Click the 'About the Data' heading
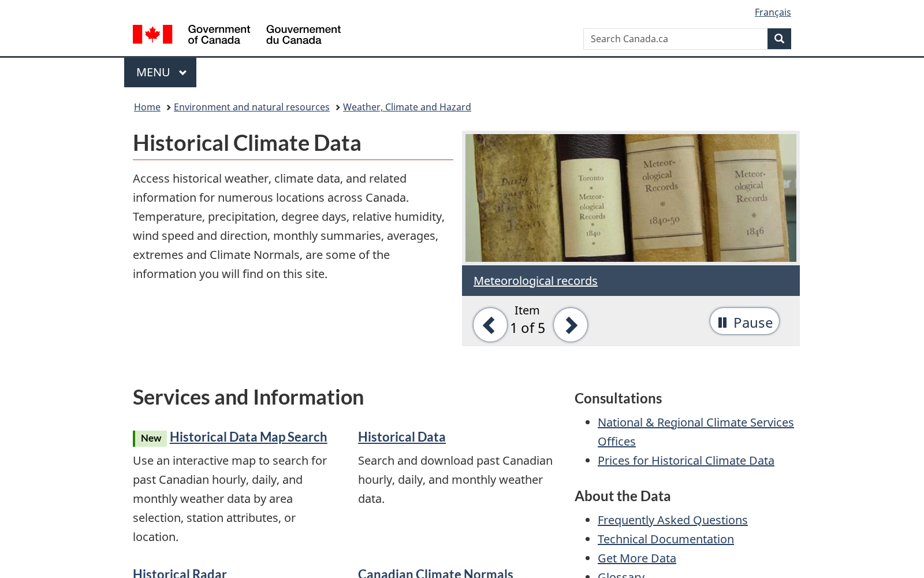 point(623,496)
